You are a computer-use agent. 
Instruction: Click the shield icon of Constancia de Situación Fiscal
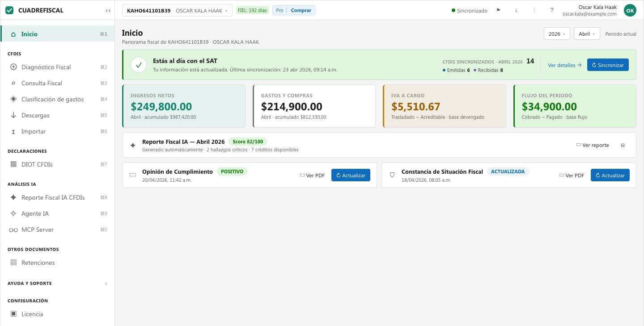[x=392, y=175]
